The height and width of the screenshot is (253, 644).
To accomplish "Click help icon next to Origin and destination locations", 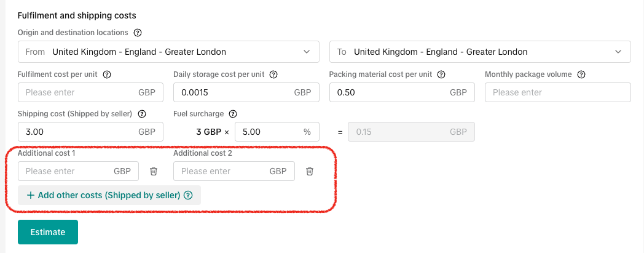I will 138,33.
